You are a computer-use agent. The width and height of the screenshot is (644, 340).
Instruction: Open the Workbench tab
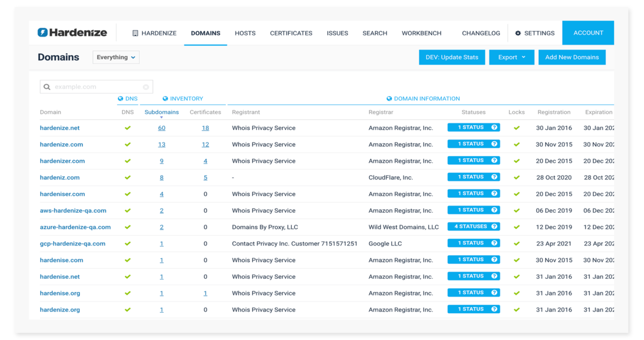pos(421,33)
